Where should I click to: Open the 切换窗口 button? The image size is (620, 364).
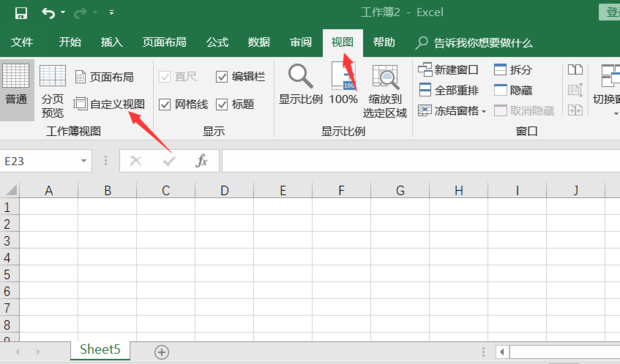(607, 89)
